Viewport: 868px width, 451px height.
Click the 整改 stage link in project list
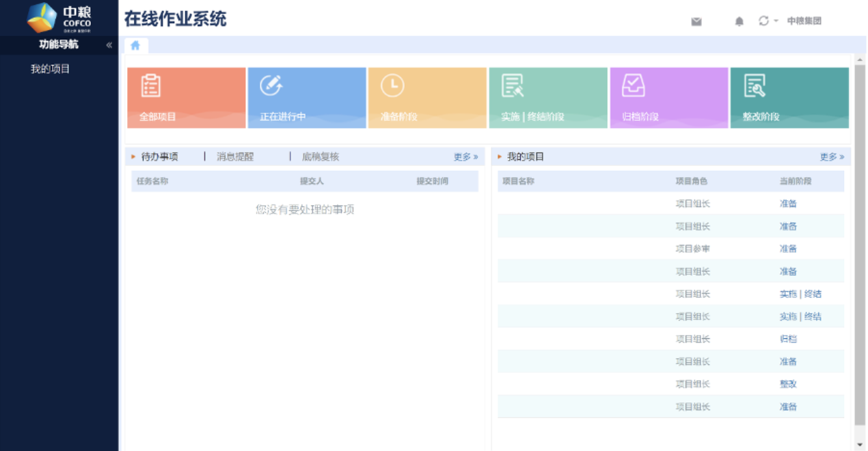click(x=788, y=384)
